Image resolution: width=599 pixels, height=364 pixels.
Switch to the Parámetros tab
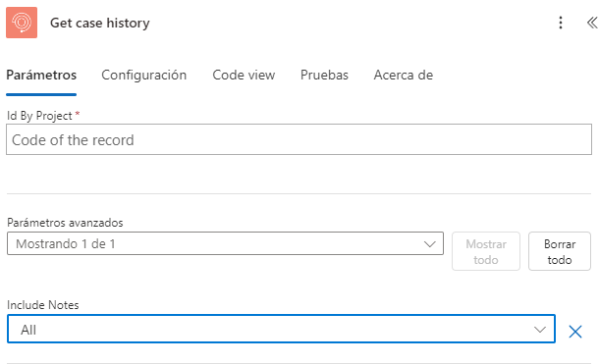tap(41, 76)
